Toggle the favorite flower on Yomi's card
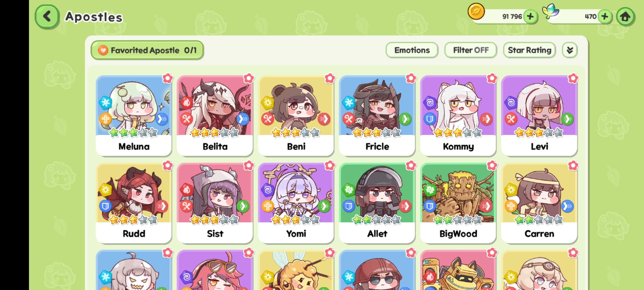644x290 pixels. tap(330, 166)
